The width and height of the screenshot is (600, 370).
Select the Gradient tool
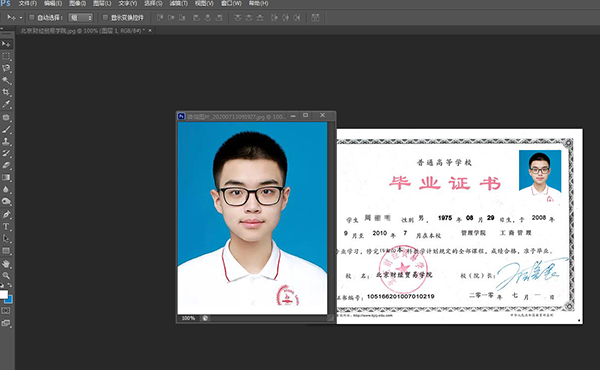tap(6, 177)
